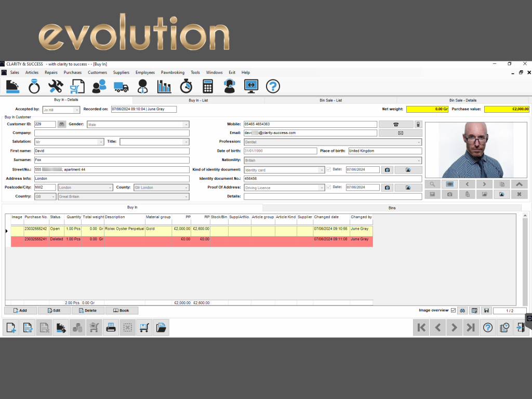The image size is (532, 399).
Task: Click the magnifier zoom icon below customer photo
Action: (x=432, y=184)
